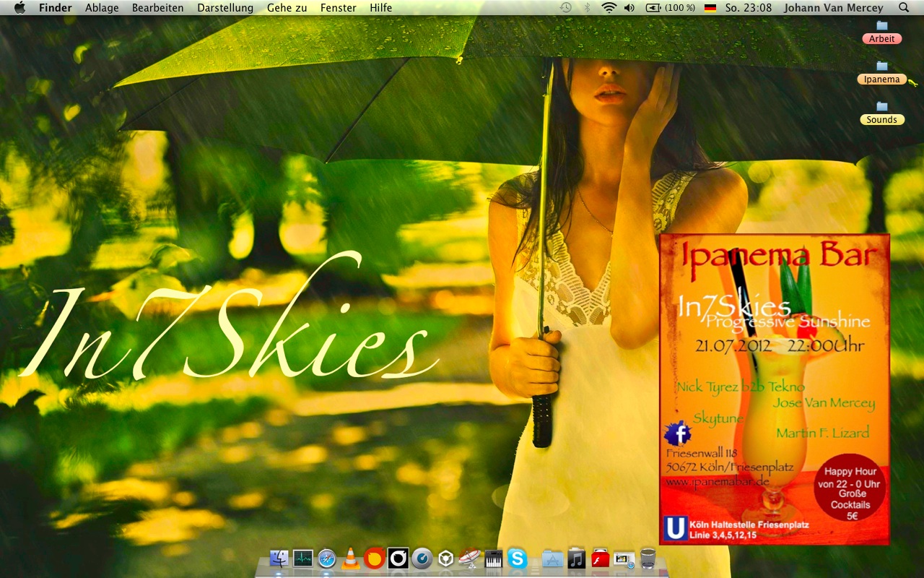Open Finder from the dock

click(279, 558)
